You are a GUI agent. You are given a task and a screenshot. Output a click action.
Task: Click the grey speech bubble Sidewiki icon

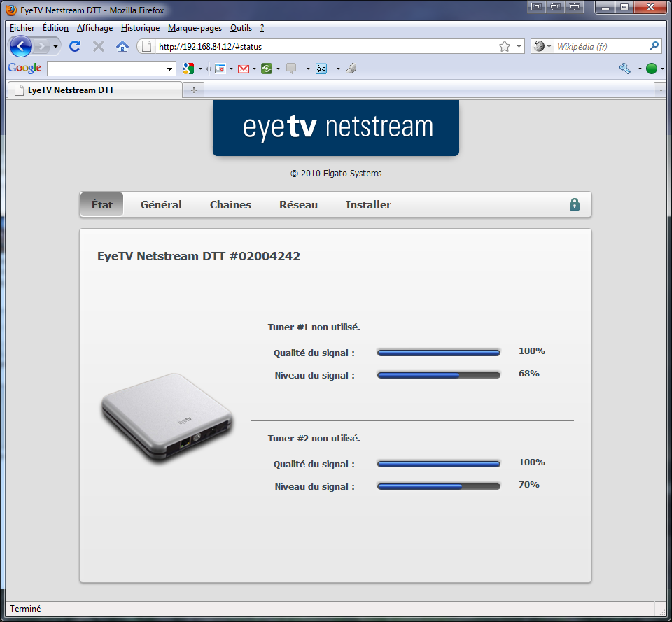click(x=291, y=69)
